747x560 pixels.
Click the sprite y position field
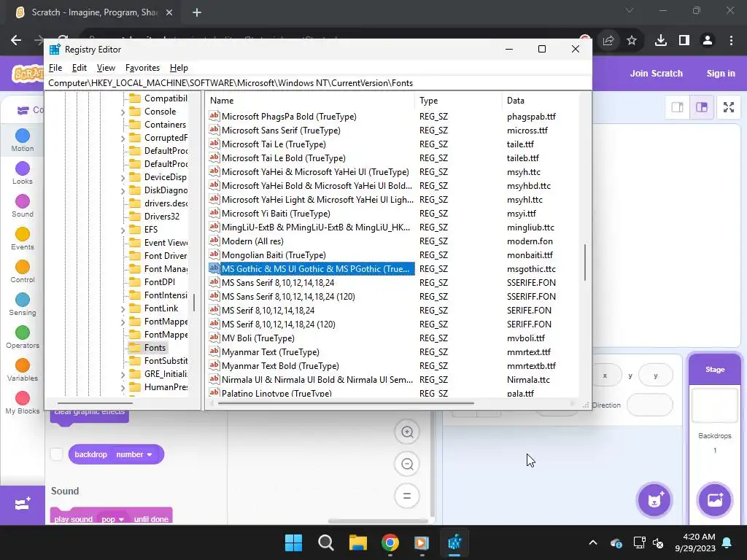tap(656, 376)
